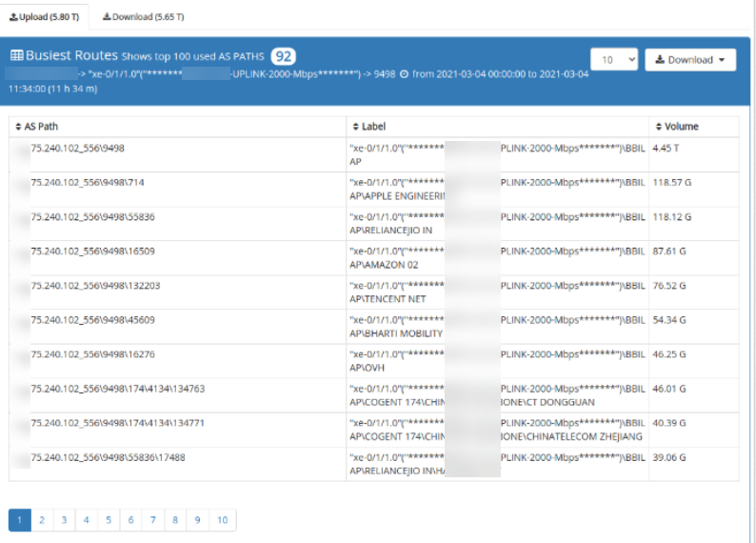
Task: Open the Download button dropdown
Action: (690, 60)
